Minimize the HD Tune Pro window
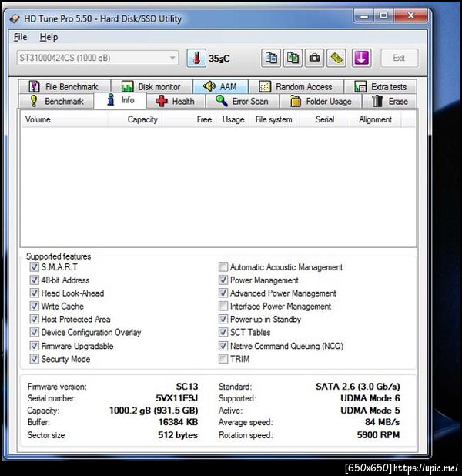 (x=363, y=15)
